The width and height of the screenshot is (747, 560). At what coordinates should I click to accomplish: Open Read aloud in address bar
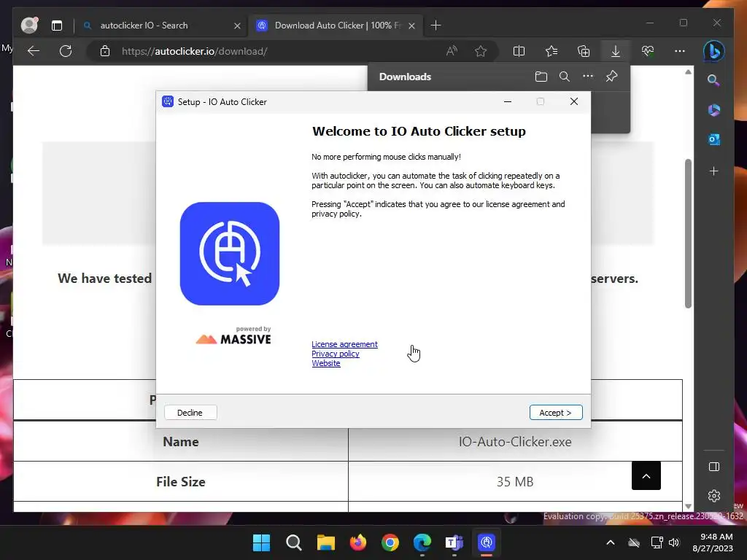[x=452, y=51]
